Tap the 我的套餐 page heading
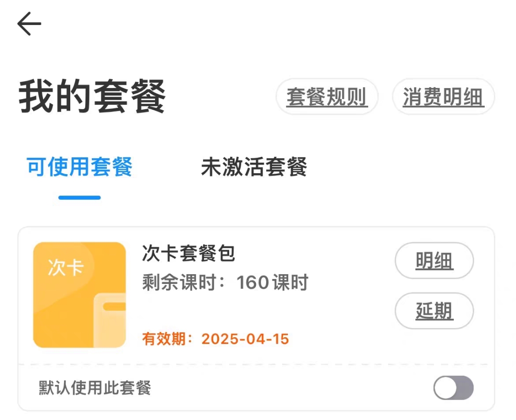The width and height of the screenshot is (516, 420). coord(92,96)
